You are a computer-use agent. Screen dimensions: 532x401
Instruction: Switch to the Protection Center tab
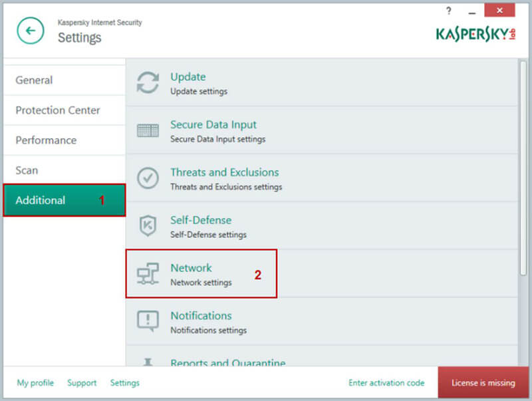pyautogui.click(x=65, y=110)
